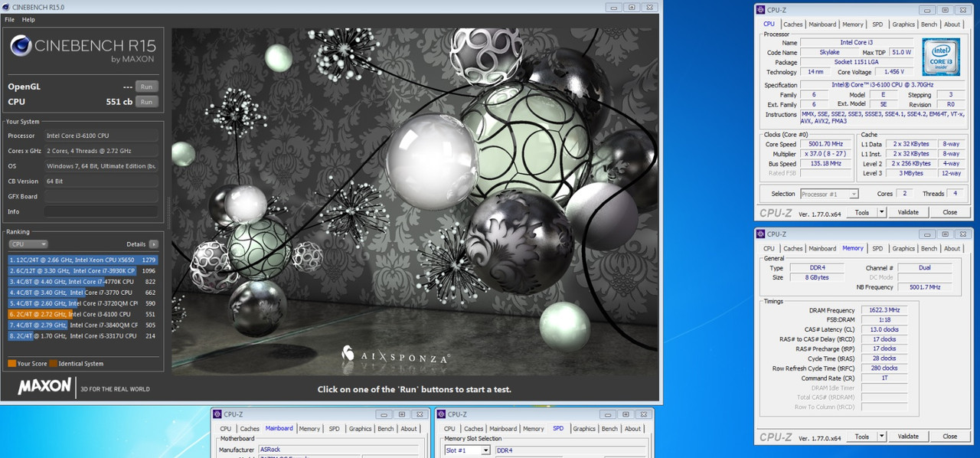
Task: Click the AIXSPONZA rendered scene image
Action: tap(414, 201)
